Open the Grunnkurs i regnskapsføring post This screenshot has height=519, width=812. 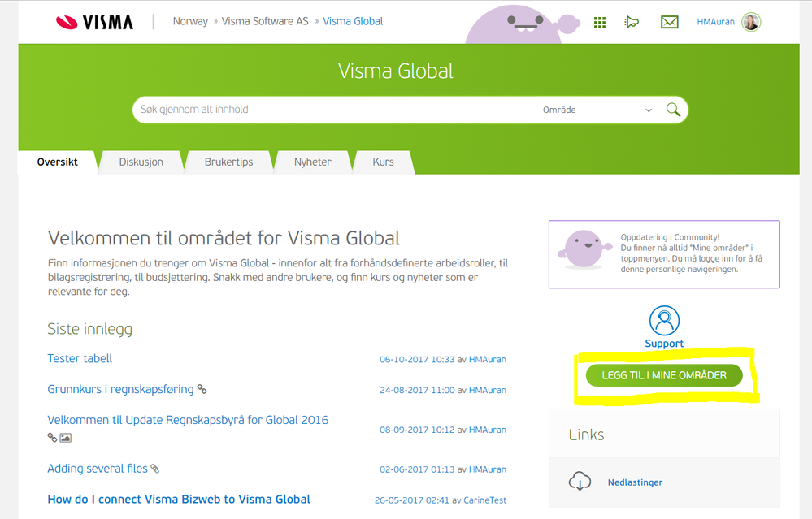pos(120,389)
